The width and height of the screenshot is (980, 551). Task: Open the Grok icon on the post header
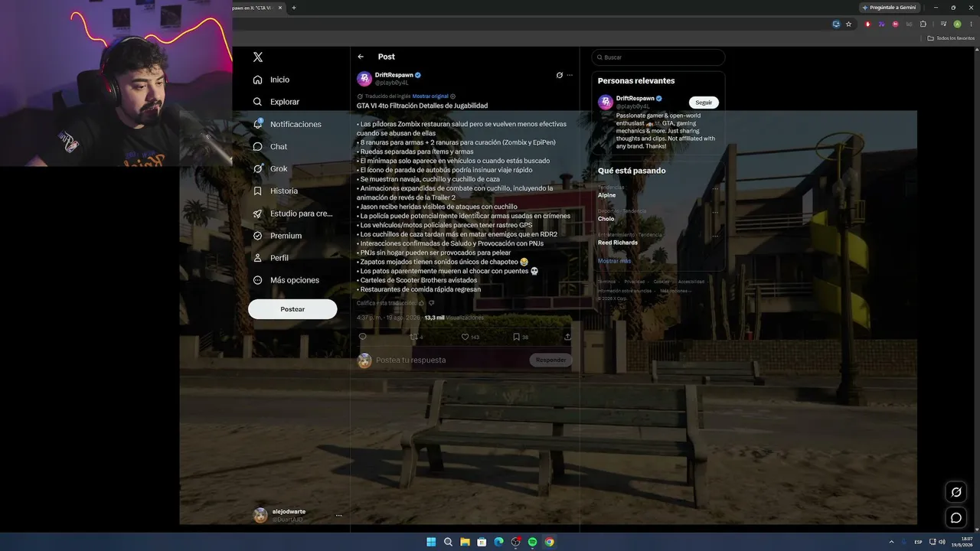click(x=560, y=75)
